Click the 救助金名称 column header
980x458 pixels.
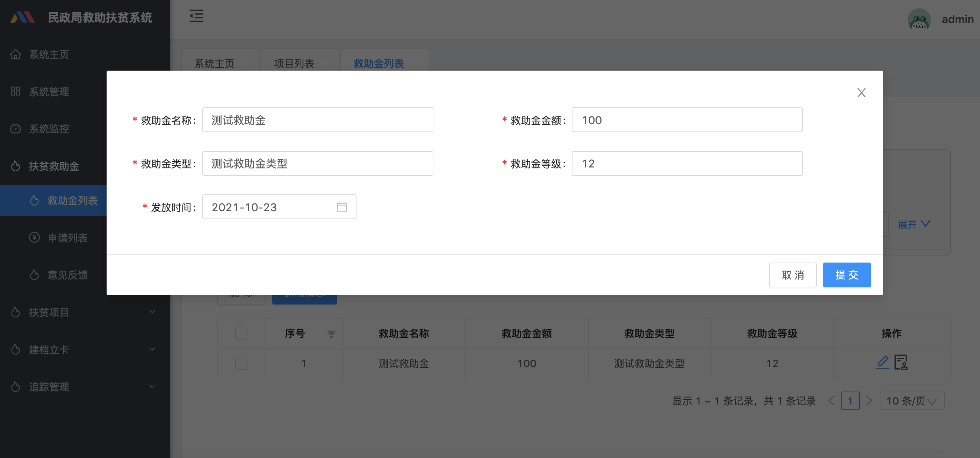coord(404,334)
